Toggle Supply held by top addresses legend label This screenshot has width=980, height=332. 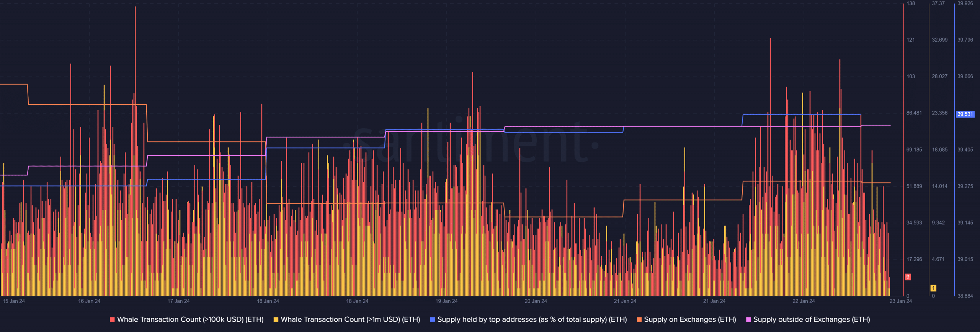click(532, 319)
